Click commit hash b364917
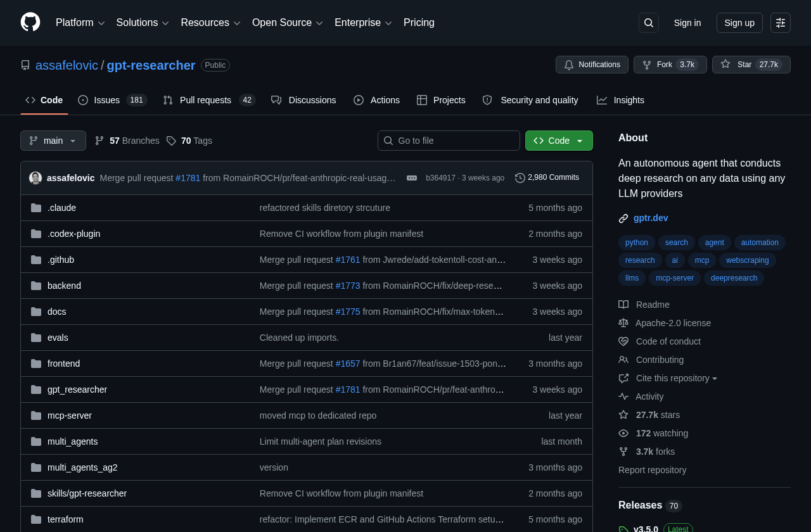The image size is (811, 532). (440, 178)
